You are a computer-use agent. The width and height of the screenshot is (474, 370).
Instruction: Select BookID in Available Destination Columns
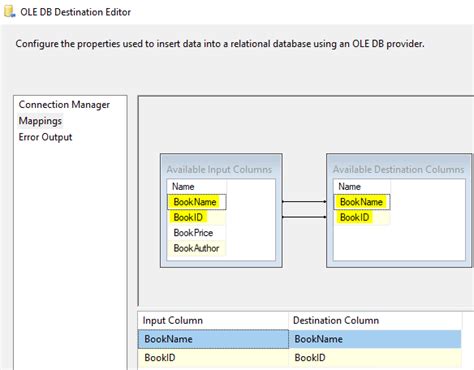coord(362,217)
